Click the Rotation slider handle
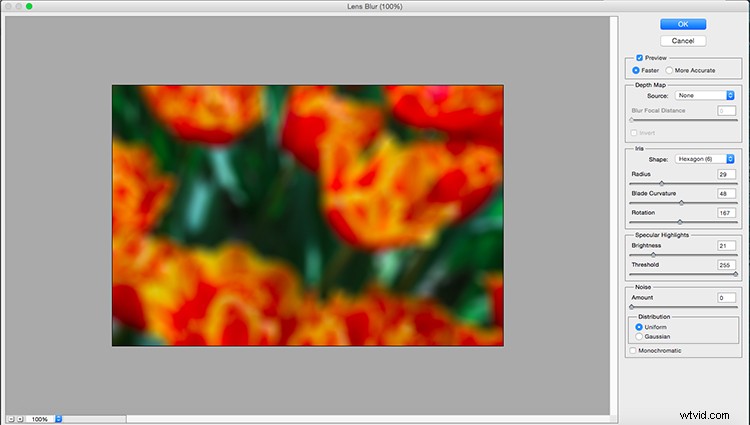Image resolution: width=750 pixels, height=425 pixels. pyautogui.click(x=680, y=222)
